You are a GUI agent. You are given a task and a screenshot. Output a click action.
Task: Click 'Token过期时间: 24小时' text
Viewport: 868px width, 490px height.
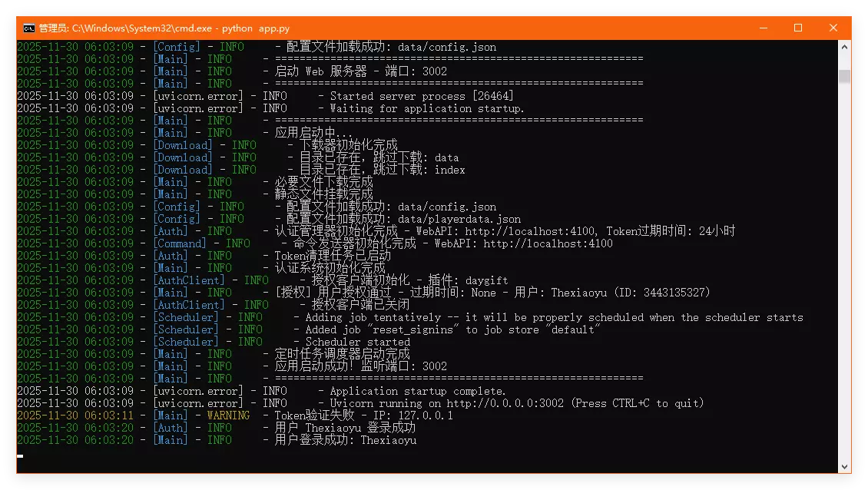point(671,231)
